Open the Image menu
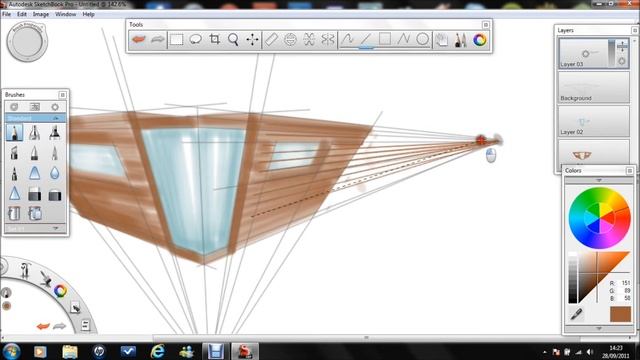Screen dimensions: 640x360 pos(41,14)
